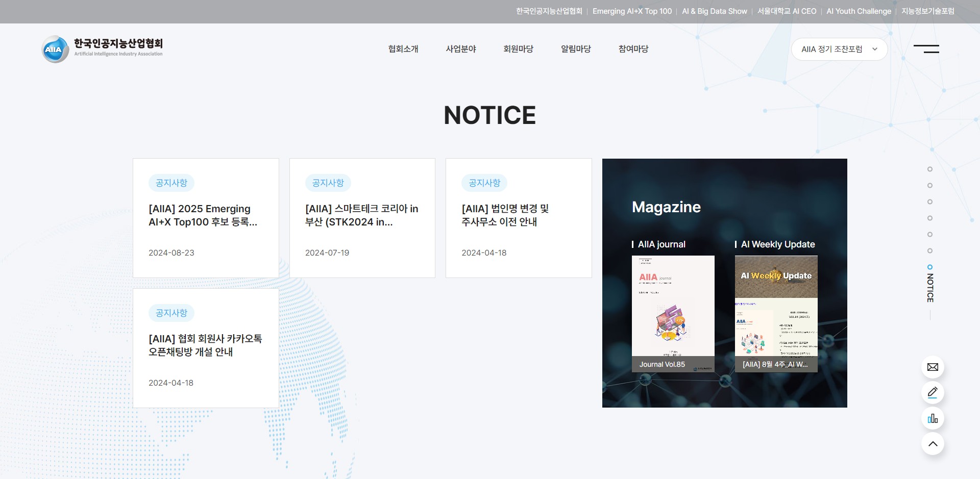The height and width of the screenshot is (479, 980).
Task: Visit the Emerging AI+X Top 100 link
Action: [x=632, y=11]
